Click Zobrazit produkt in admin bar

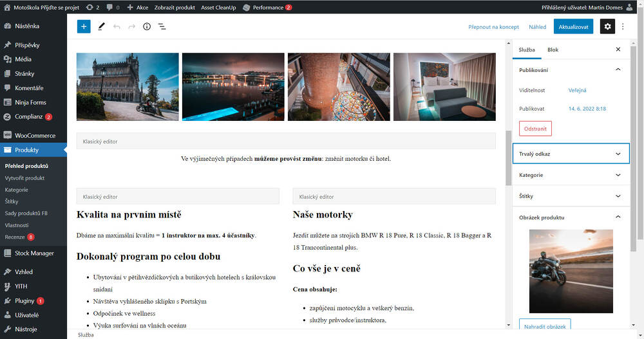tap(175, 7)
